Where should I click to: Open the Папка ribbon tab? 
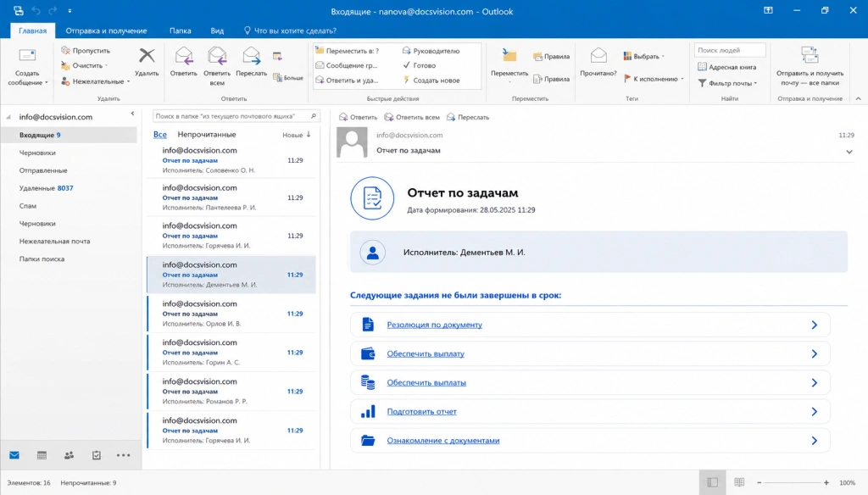coord(180,31)
